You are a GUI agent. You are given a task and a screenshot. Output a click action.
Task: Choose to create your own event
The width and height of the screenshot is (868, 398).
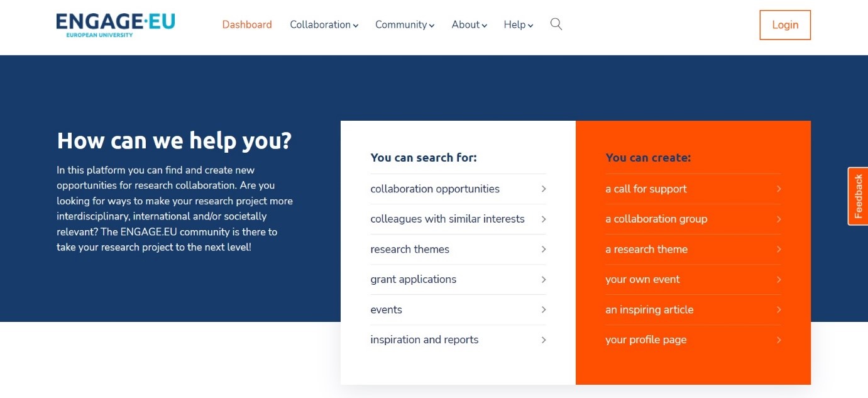642,279
